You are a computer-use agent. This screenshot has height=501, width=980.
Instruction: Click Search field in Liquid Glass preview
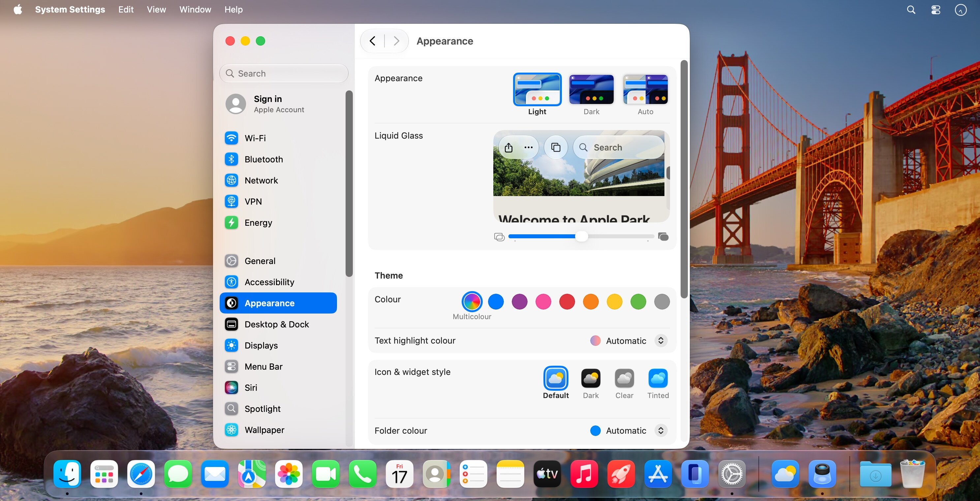pos(619,147)
